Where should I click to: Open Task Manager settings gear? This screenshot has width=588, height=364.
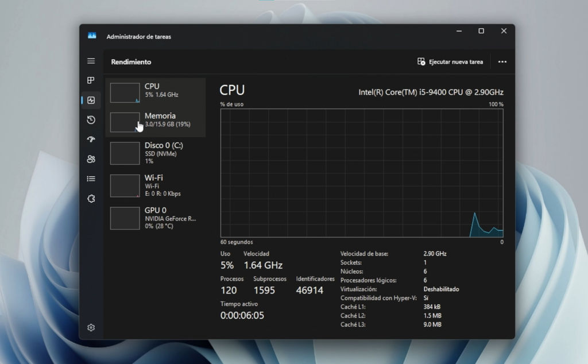click(x=91, y=328)
